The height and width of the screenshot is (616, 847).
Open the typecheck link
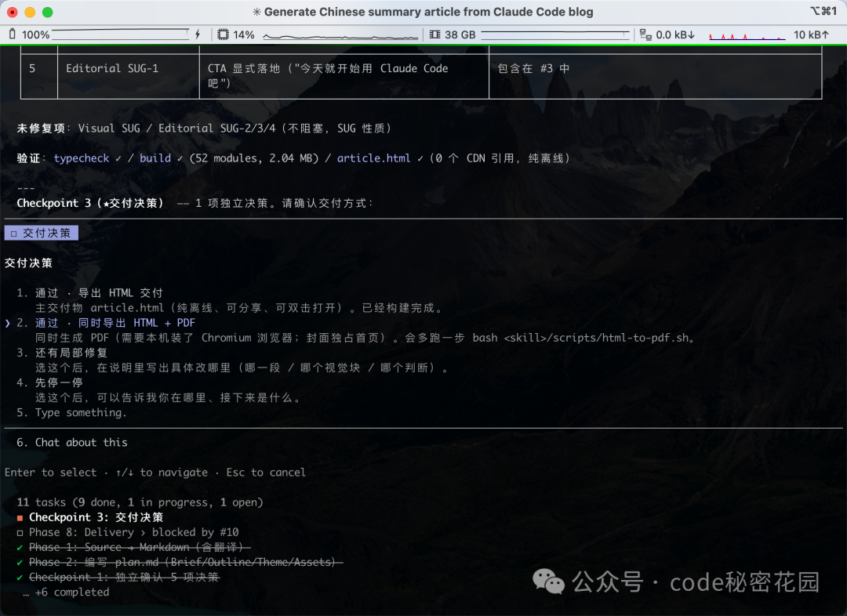(x=81, y=158)
